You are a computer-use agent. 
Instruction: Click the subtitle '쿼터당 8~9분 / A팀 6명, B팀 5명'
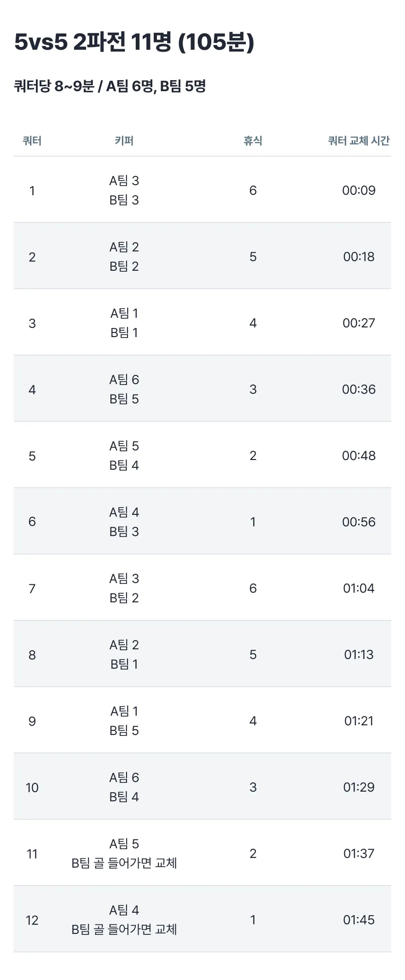click(110, 86)
